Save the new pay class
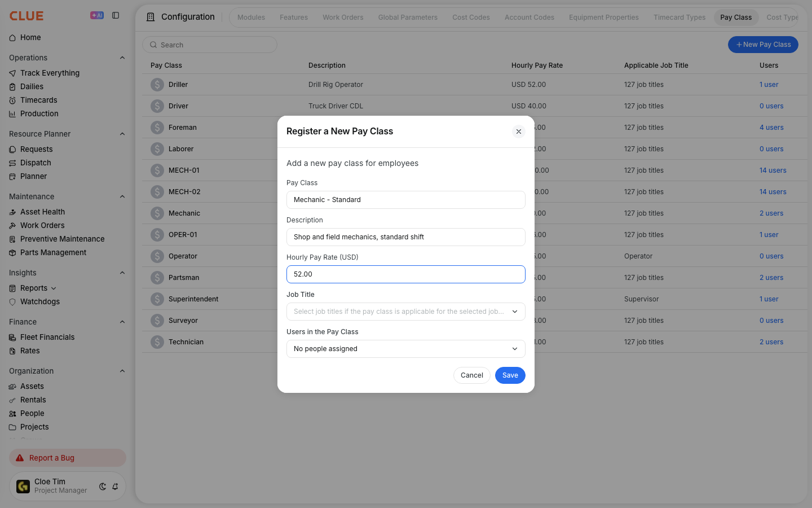 pos(510,375)
